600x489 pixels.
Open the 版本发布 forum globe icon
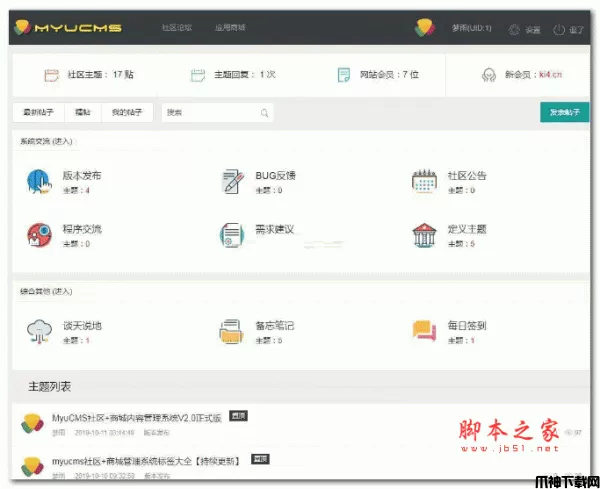(x=39, y=181)
